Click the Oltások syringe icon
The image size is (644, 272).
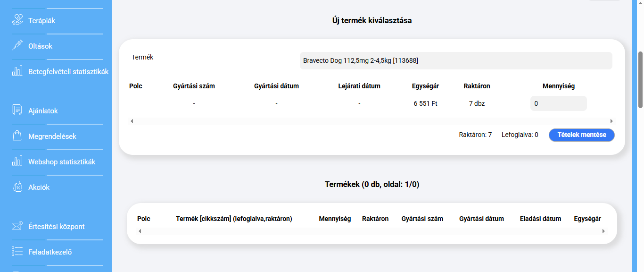click(x=17, y=46)
